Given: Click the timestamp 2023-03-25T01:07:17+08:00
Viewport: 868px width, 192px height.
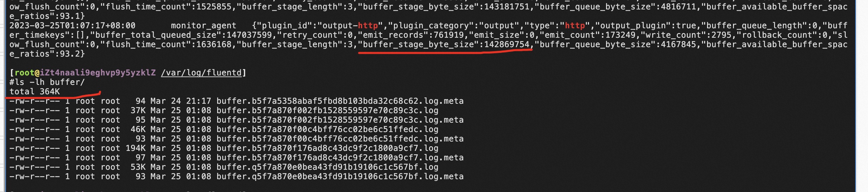Looking at the screenshot, I should (x=72, y=26).
